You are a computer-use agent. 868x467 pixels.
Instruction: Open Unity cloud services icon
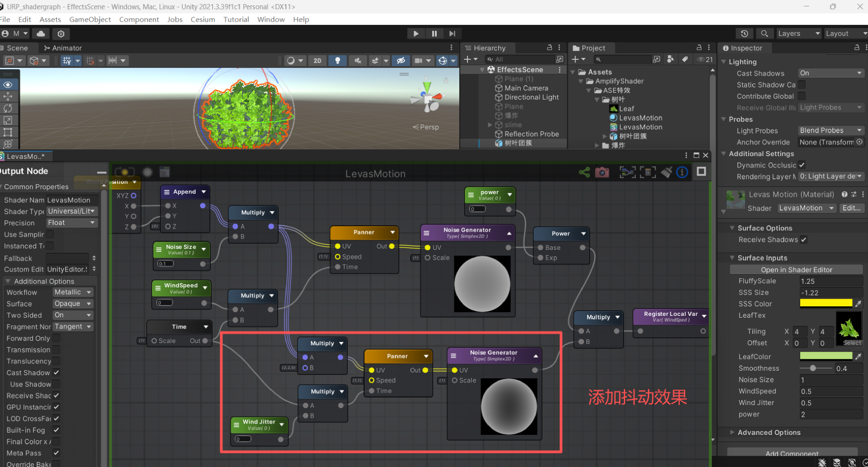pyautogui.click(x=41, y=33)
